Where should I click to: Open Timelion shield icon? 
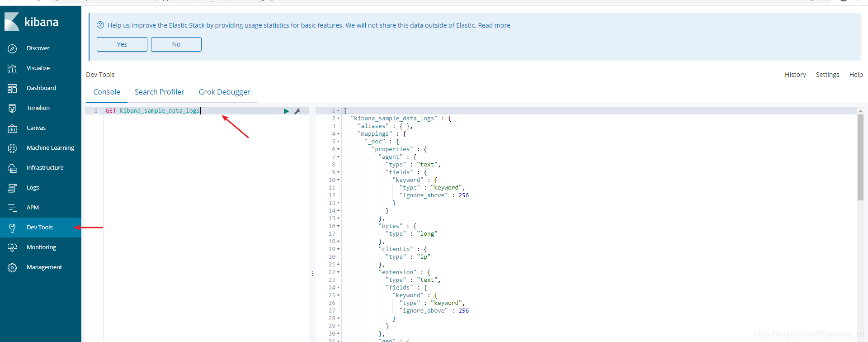pos(12,108)
